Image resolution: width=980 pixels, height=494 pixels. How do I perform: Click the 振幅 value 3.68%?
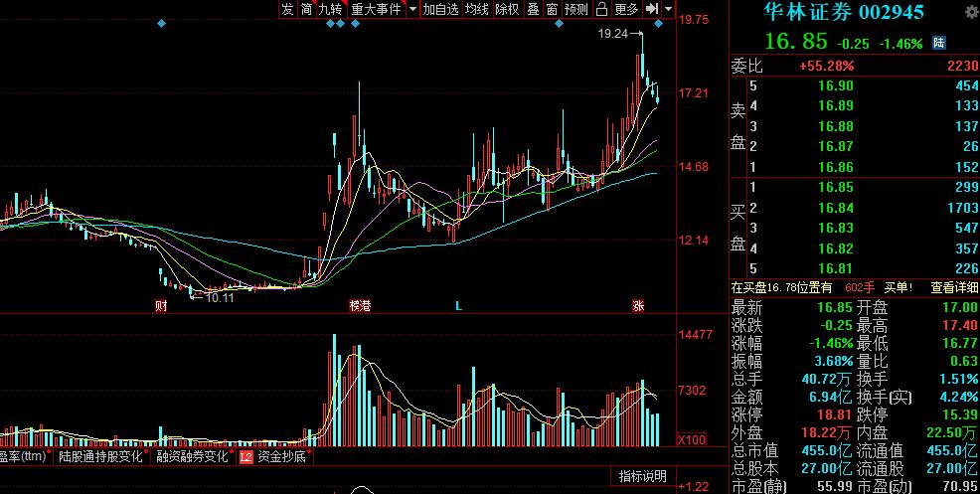click(833, 361)
